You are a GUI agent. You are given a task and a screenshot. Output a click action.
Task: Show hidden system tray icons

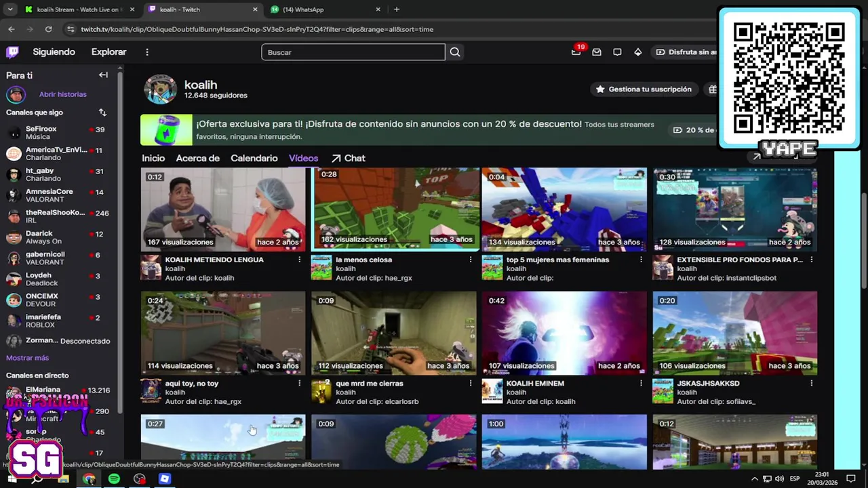754,479
